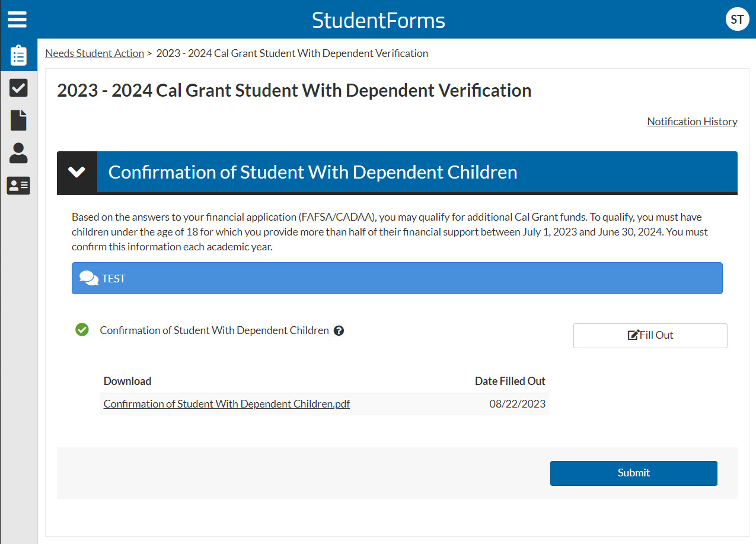Click the ID card icon in sidebar
This screenshot has height=544, width=756.
[x=18, y=186]
